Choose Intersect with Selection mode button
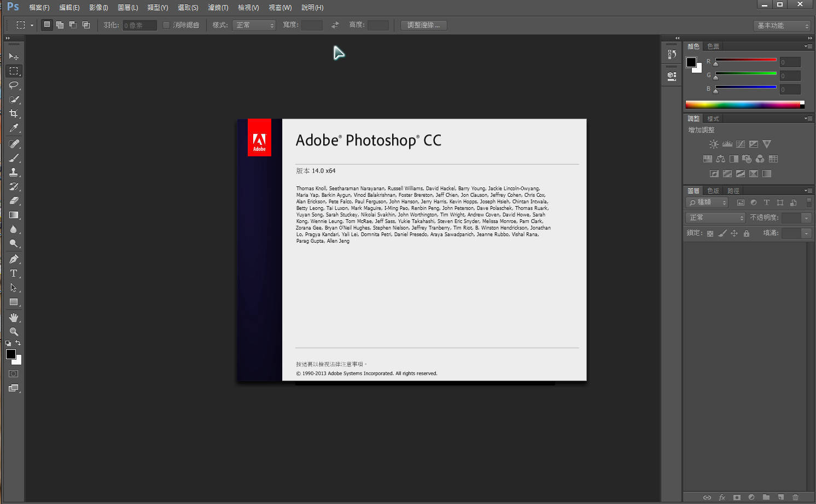Screen dimensions: 816x504 click(86, 25)
